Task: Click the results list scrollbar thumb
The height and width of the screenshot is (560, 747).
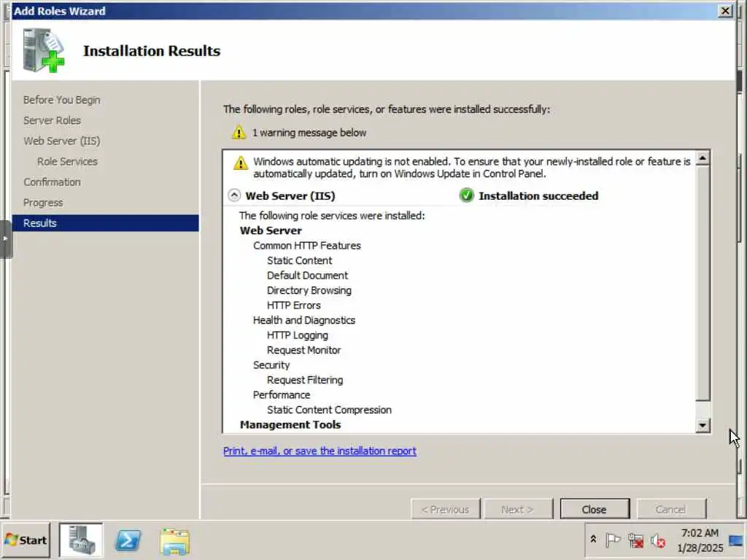Action: (703, 283)
